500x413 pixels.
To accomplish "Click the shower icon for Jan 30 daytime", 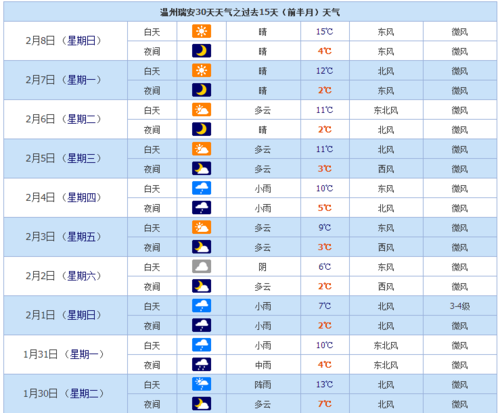I will coord(201,384).
